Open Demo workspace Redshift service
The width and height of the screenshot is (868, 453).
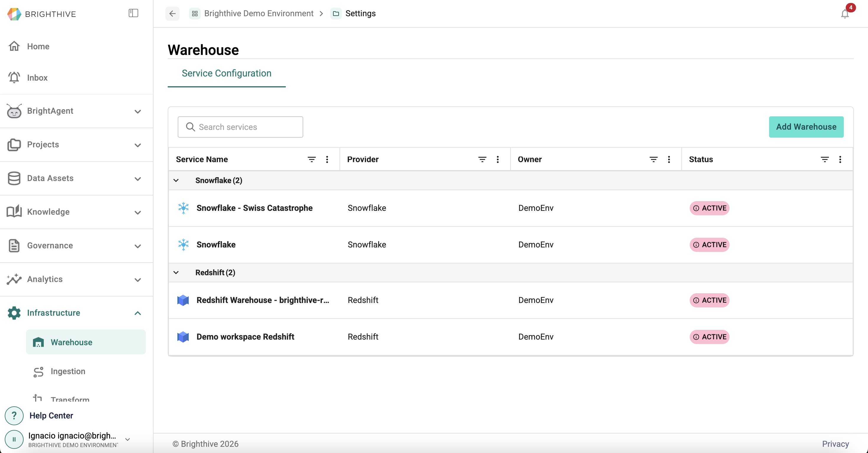click(245, 337)
